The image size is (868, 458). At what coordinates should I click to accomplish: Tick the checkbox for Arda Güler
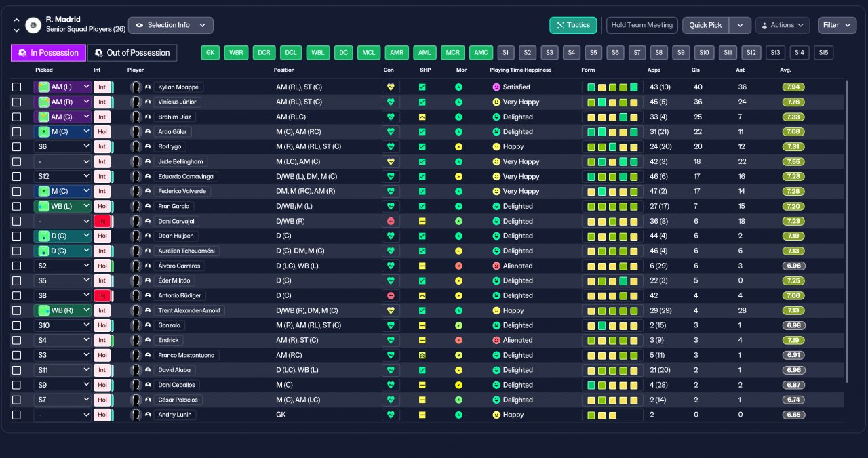[x=17, y=132]
